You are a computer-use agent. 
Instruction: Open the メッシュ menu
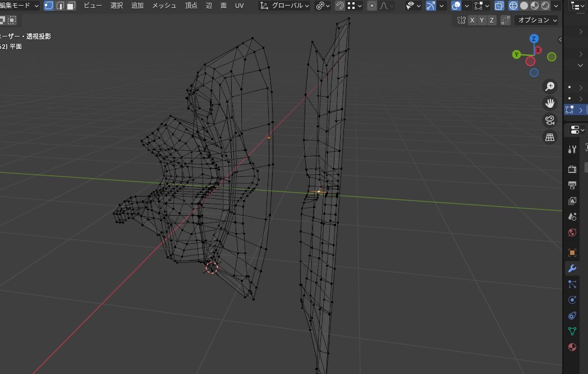tap(164, 6)
